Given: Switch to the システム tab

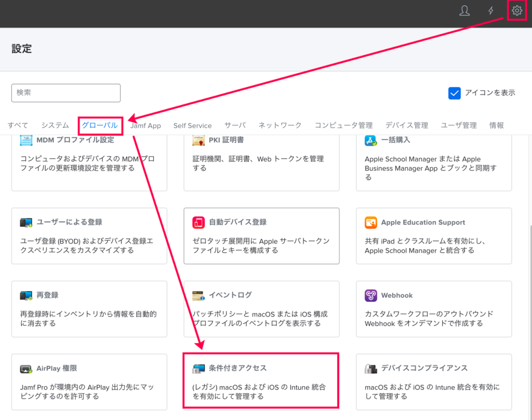Looking at the screenshot, I should tap(55, 126).
